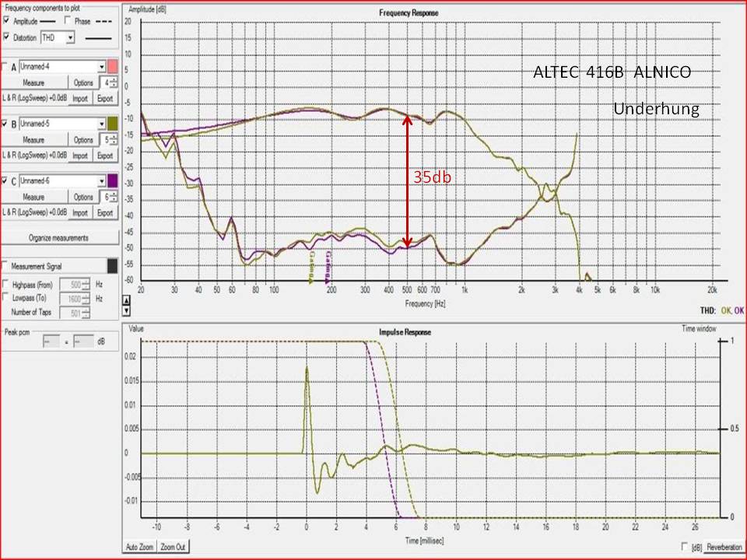Click Measure button in slot C

click(33, 197)
